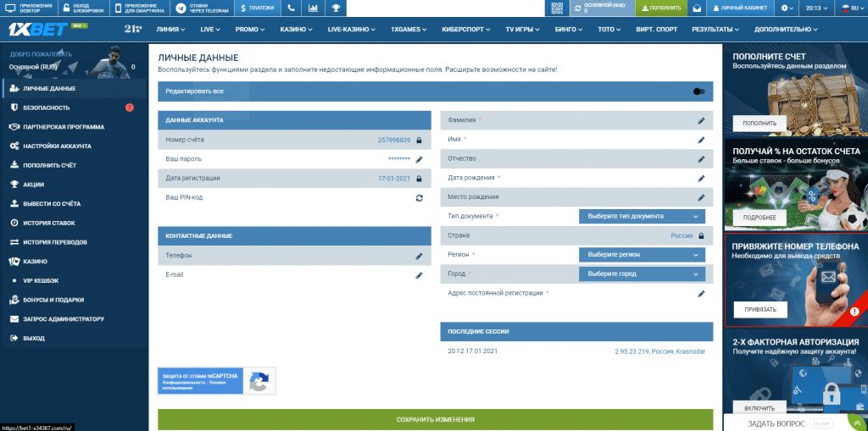Image resolution: width=868 pixels, height=431 pixels.
Task: Open ПАРТНЕРСКАЯ ПРОГРАММА in sidebar
Action: (75, 127)
